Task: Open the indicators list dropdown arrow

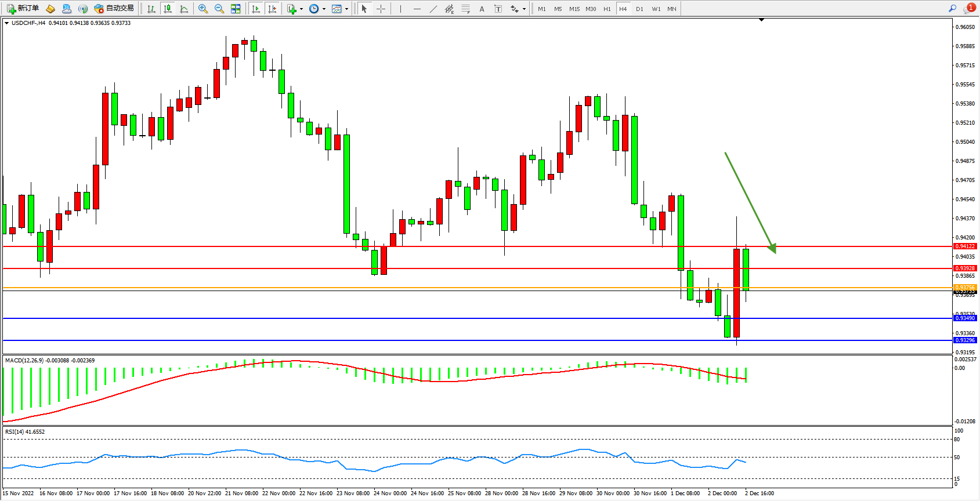Action: pyautogui.click(x=301, y=9)
